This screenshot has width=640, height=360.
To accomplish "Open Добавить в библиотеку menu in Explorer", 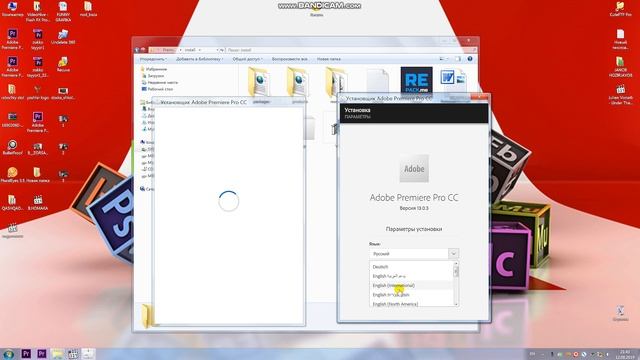I will 200,59.
